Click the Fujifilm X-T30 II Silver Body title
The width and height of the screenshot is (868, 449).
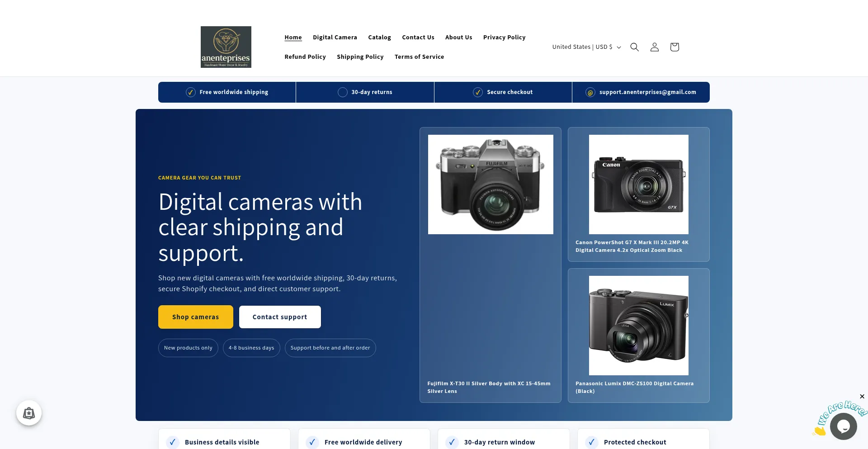pyautogui.click(x=489, y=388)
